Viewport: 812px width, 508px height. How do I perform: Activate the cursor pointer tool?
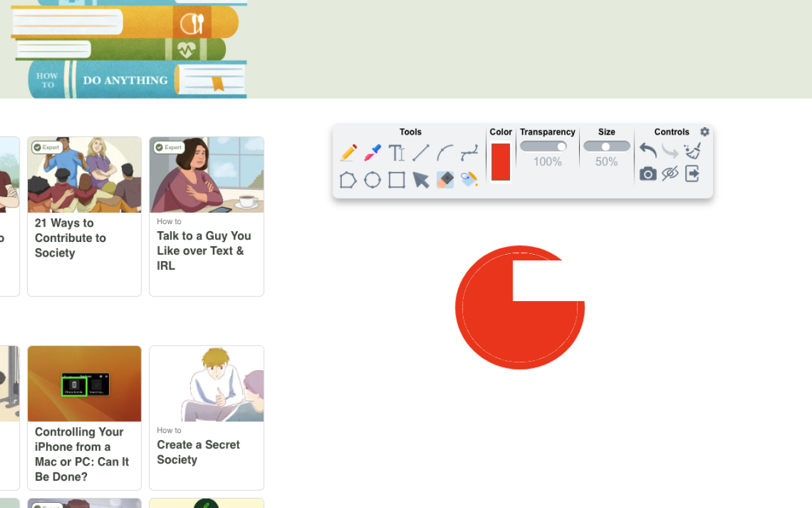pyautogui.click(x=421, y=180)
